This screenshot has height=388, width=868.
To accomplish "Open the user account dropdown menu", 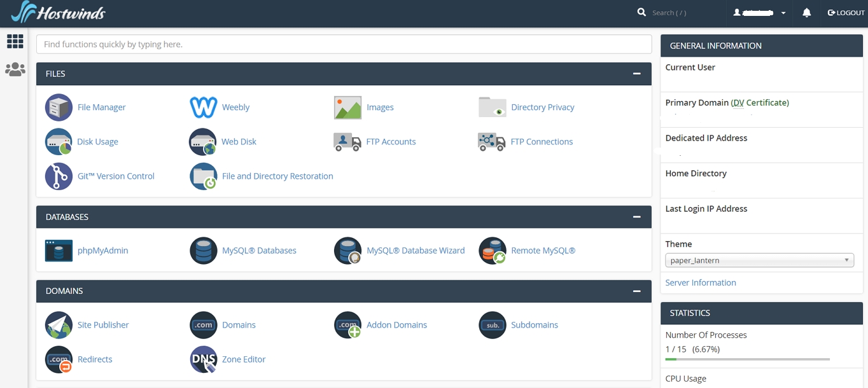I will tap(759, 13).
